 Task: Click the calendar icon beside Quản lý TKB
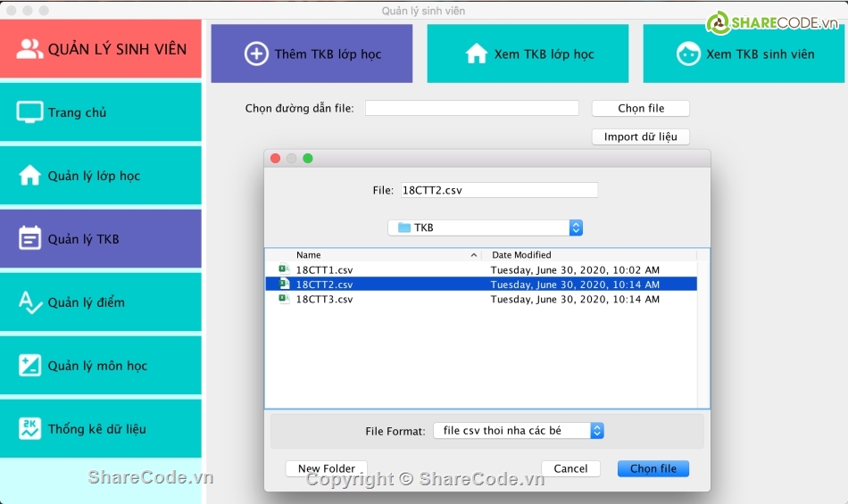click(30, 239)
